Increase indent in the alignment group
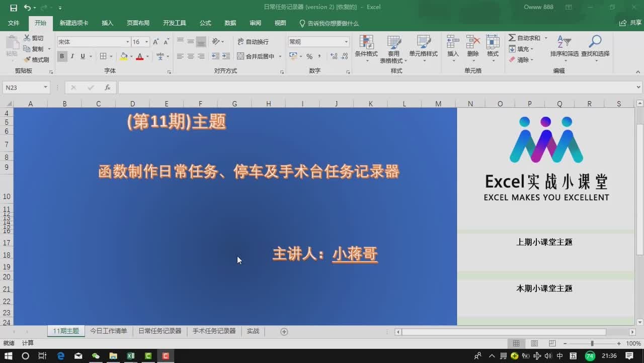 (x=226, y=56)
